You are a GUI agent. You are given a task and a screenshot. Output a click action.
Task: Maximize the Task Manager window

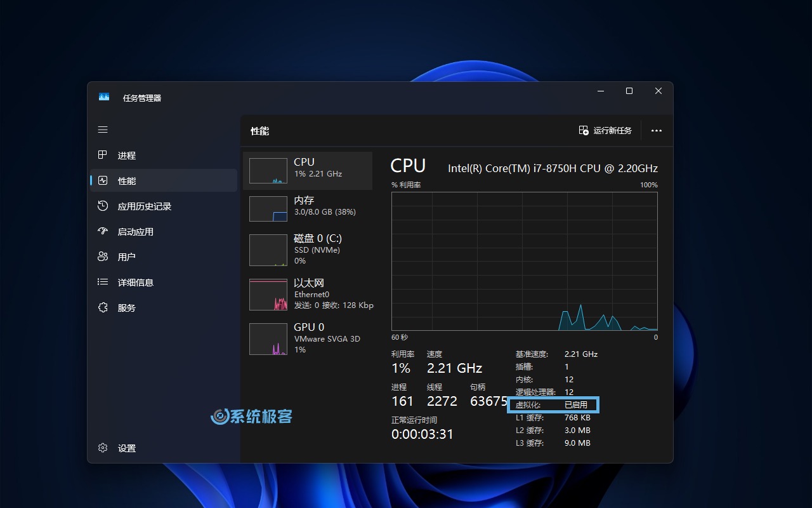coord(629,91)
